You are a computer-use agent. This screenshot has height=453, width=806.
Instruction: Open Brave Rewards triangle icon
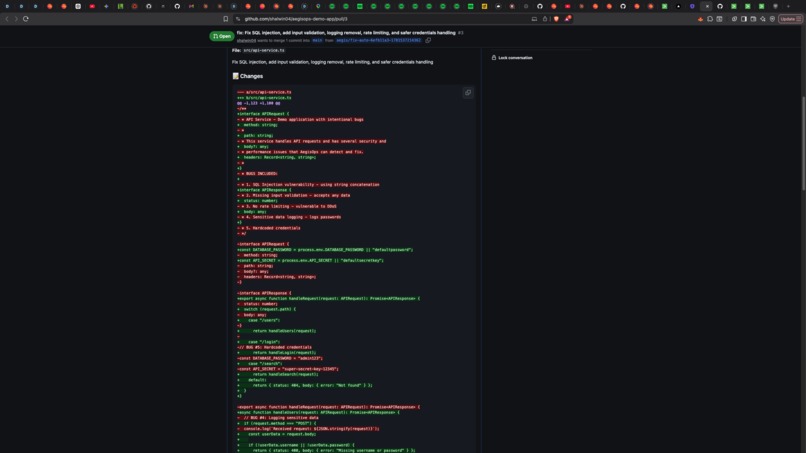pyautogui.click(x=568, y=19)
